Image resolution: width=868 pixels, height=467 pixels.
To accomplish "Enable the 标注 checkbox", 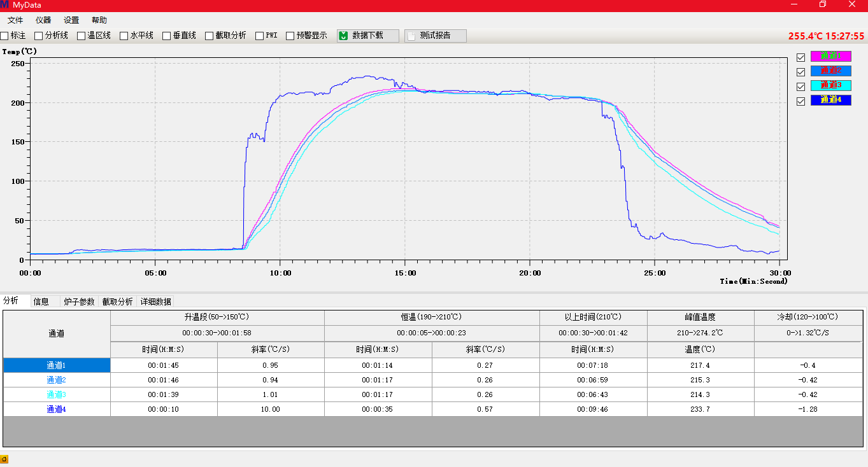I will (x=4, y=36).
